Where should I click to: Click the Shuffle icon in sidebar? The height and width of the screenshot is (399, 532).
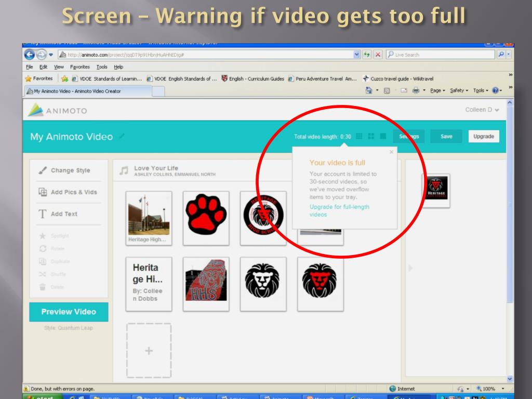pos(43,274)
